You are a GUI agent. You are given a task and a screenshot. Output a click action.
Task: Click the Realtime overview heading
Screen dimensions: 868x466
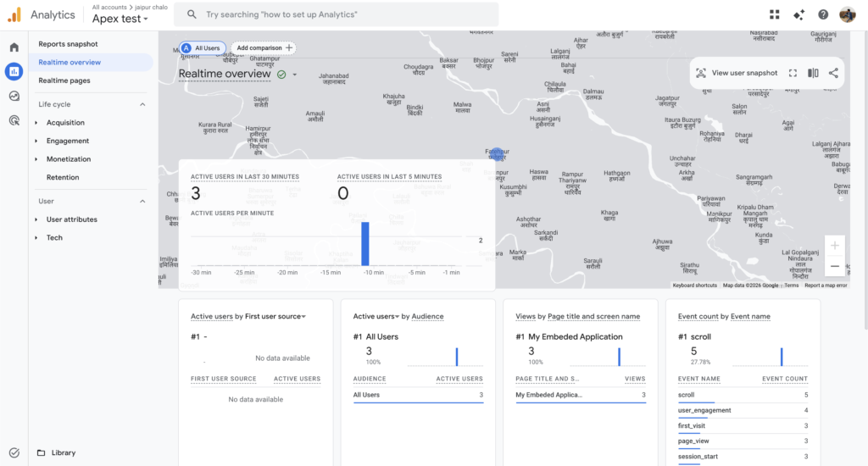(x=224, y=75)
